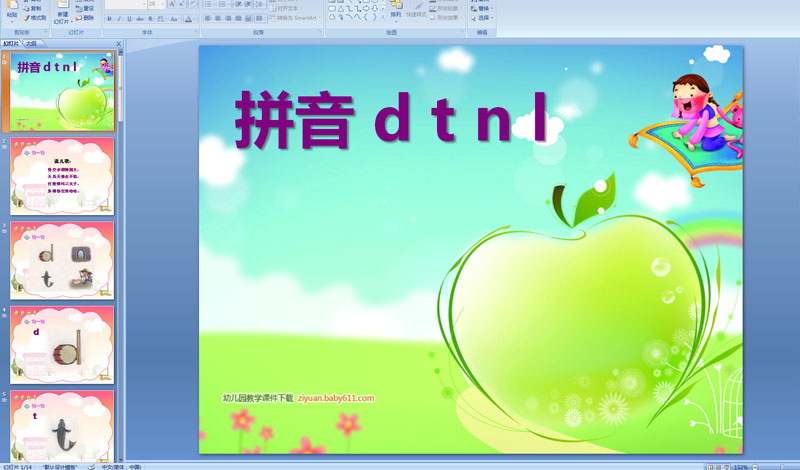Toggle Bold formatting
The image size is (800, 470).
point(109,19)
